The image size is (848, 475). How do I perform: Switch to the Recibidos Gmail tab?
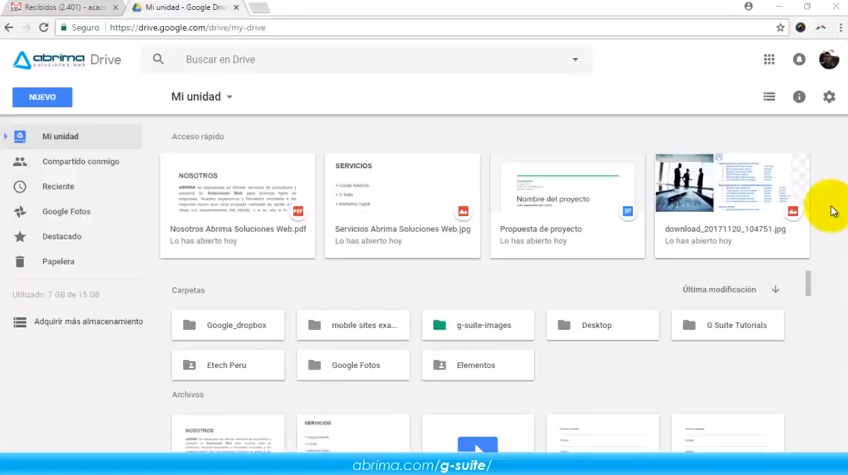point(64,8)
